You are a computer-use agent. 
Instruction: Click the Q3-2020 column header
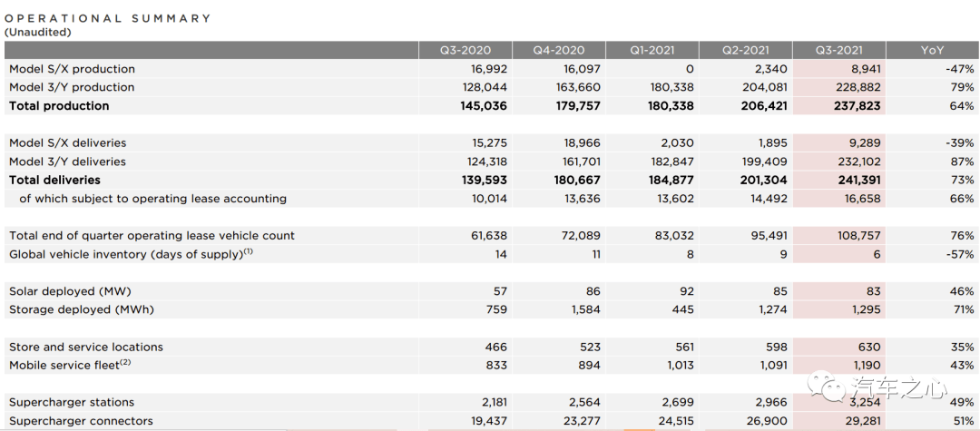click(x=465, y=51)
